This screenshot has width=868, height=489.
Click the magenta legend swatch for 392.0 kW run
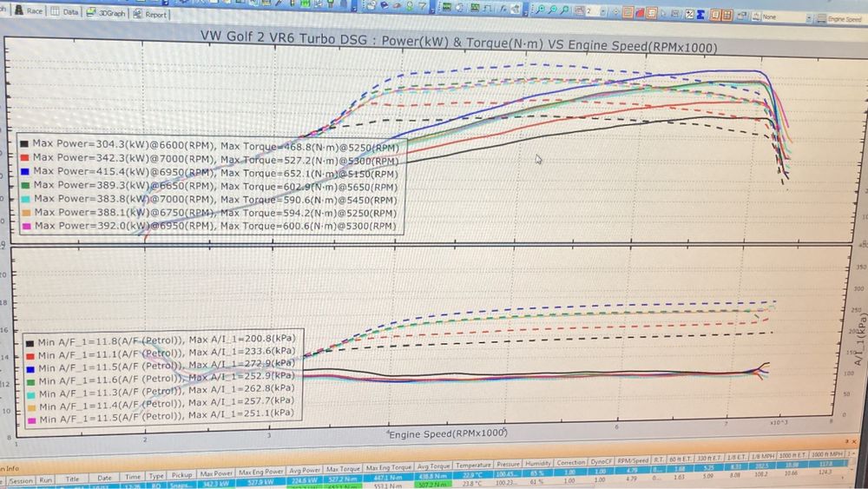coord(27,226)
